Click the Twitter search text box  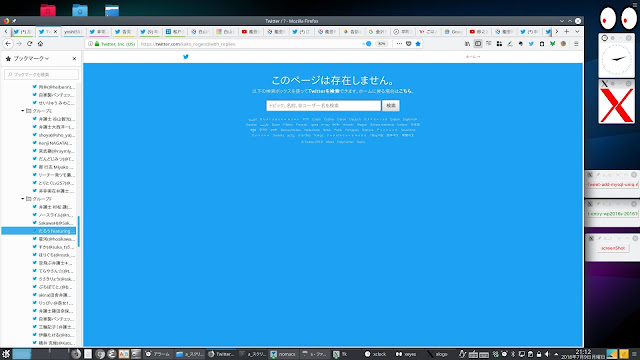coord(323,105)
